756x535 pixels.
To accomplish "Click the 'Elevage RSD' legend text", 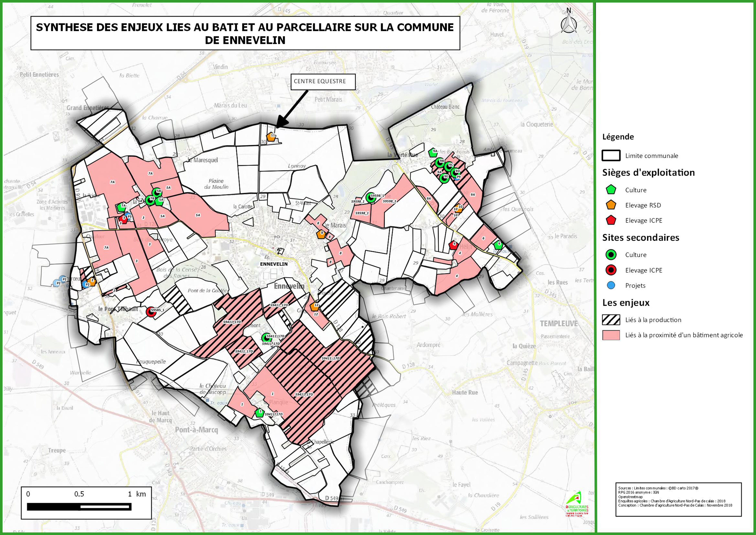I will point(643,205).
